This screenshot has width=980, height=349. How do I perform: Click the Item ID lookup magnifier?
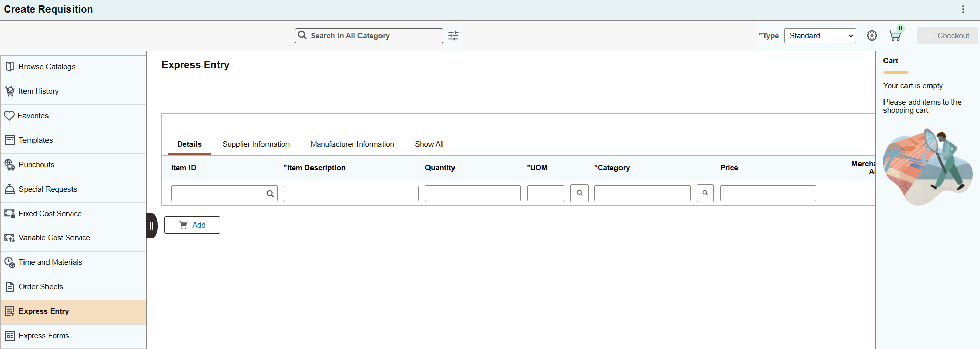(x=270, y=194)
